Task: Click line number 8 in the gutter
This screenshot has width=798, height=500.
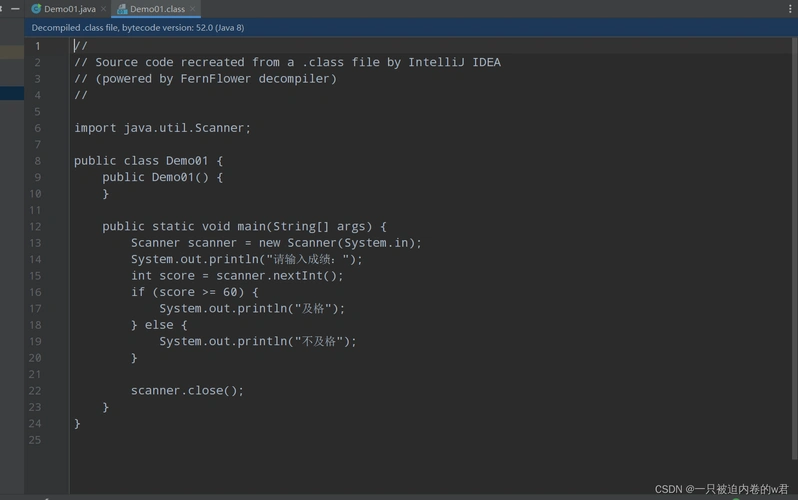Action: 37,161
